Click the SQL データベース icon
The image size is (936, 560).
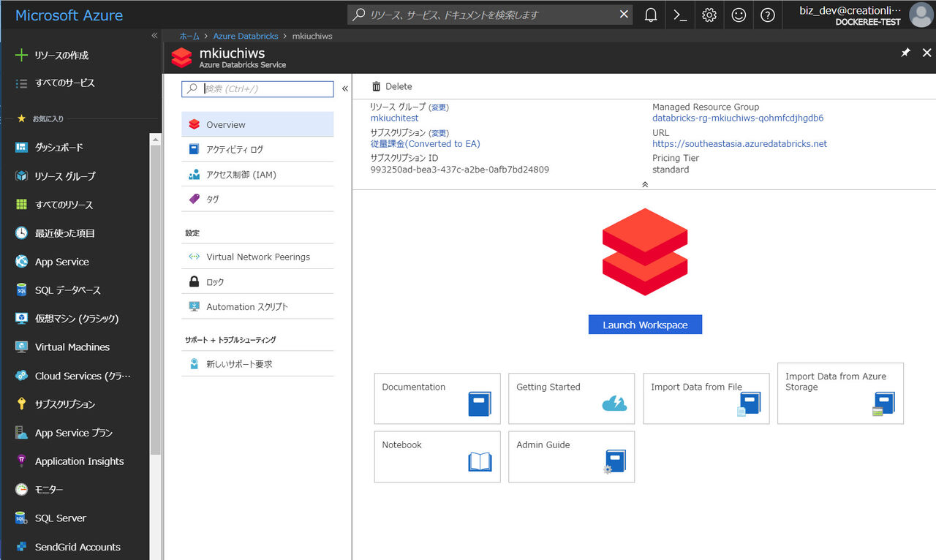point(21,290)
